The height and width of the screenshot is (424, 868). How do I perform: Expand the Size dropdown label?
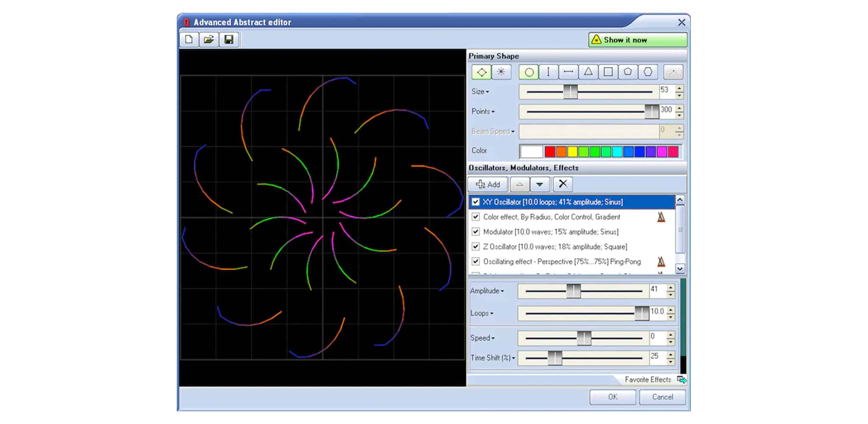480,92
